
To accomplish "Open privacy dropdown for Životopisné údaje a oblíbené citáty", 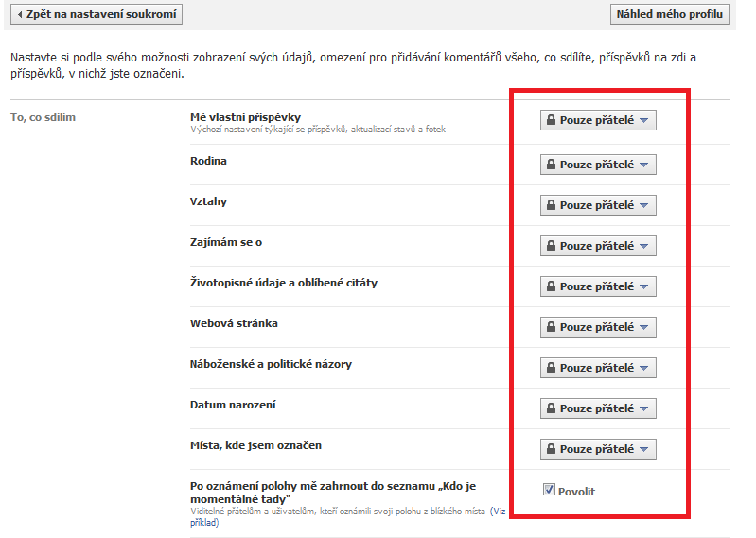I will [598, 286].
